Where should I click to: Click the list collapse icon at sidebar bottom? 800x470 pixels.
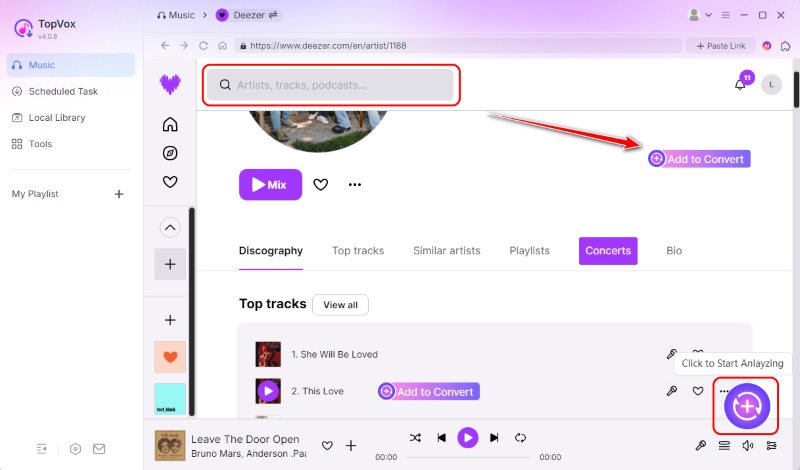click(x=42, y=449)
